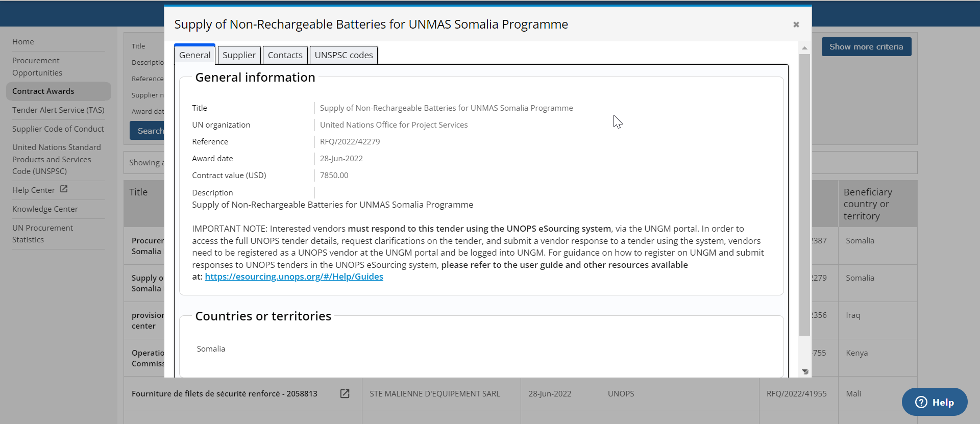Viewport: 980px width, 424px height.
Task: Open the UNSPSC codes tab
Action: pyautogui.click(x=344, y=55)
